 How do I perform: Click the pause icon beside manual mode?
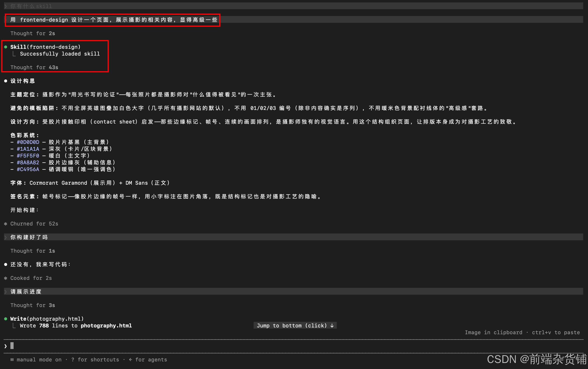12,359
